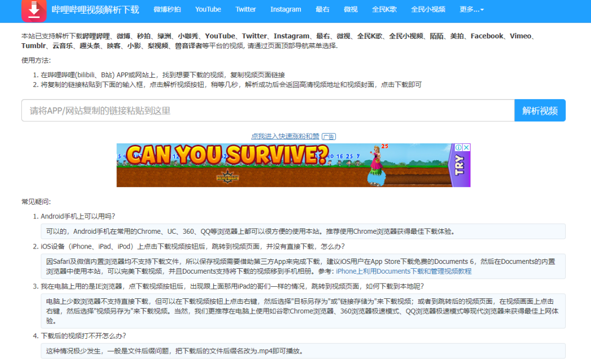The width and height of the screenshot is (591, 364).
Task: Go to the YouTube nav tab
Action: [208, 9]
